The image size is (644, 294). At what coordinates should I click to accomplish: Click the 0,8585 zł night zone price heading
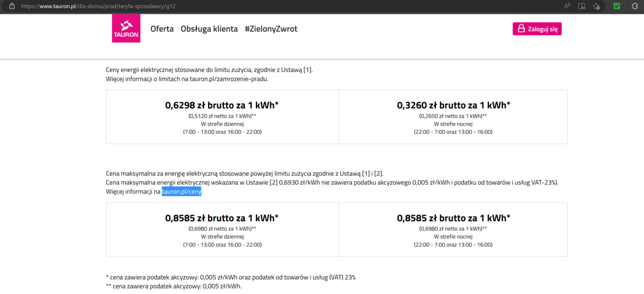pyautogui.click(x=453, y=218)
